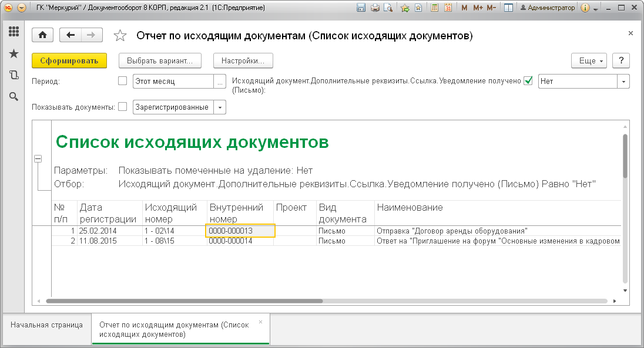Open the Нет value dropdown arrow
The height and width of the screenshot is (348, 644).
pyautogui.click(x=623, y=81)
